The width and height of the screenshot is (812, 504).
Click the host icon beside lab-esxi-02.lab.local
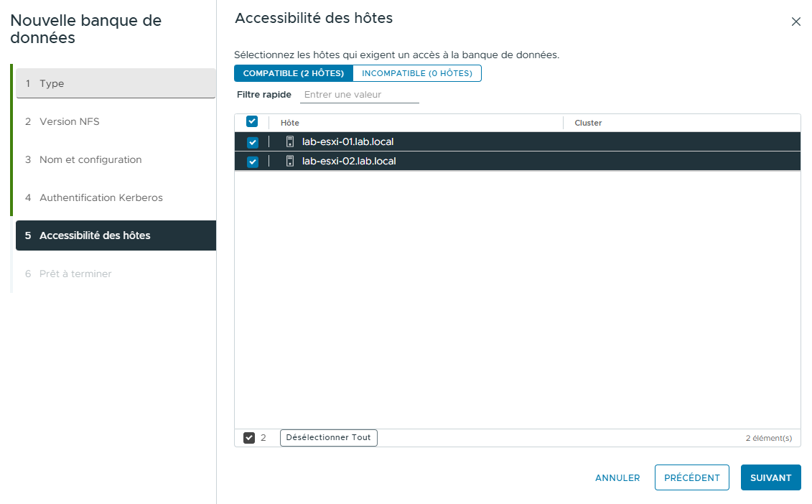pyautogui.click(x=290, y=161)
